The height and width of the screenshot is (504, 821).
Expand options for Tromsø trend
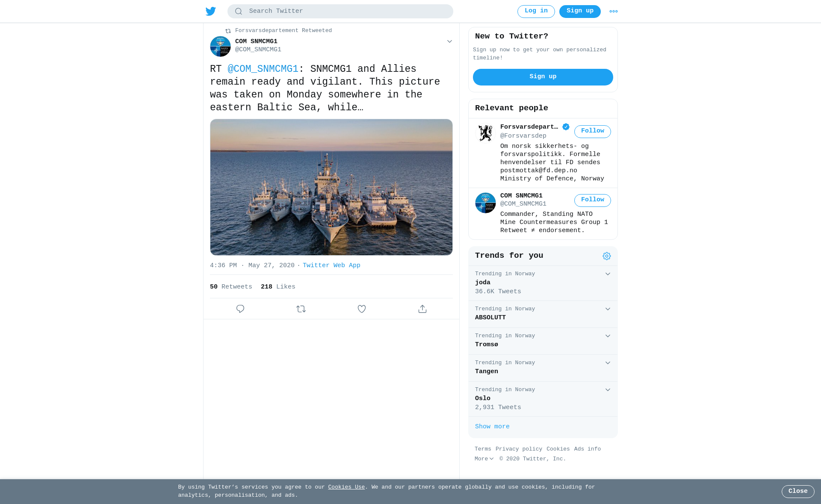[x=608, y=336]
